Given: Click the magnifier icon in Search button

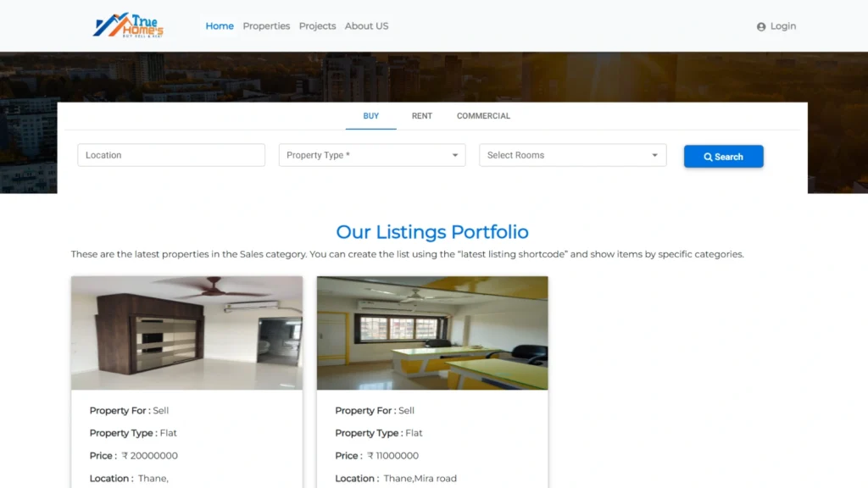Looking at the screenshot, I should click(x=708, y=157).
